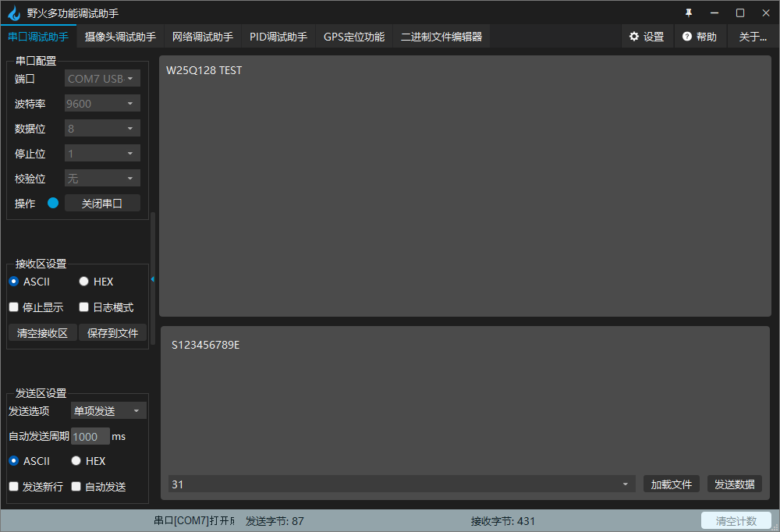Enable the 自动发送 checkbox

(x=76, y=487)
